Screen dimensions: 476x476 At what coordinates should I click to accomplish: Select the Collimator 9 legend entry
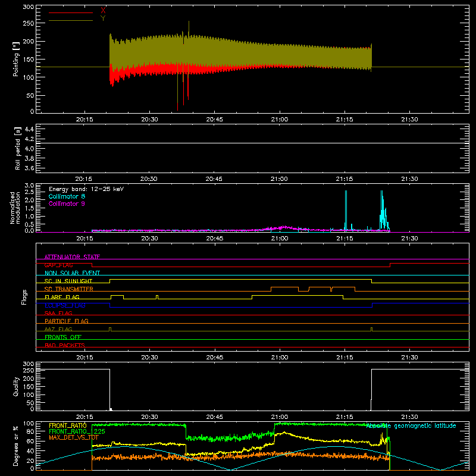point(67,203)
